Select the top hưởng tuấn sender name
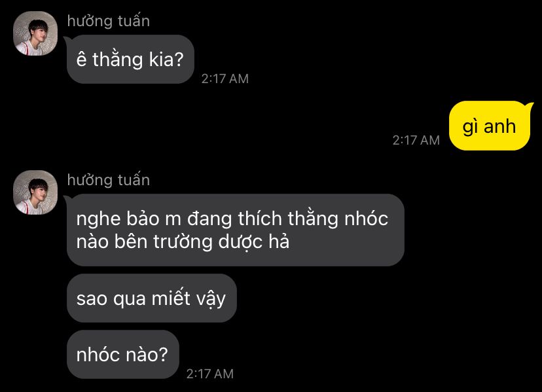Viewport: 542px width, 392px height. click(109, 21)
